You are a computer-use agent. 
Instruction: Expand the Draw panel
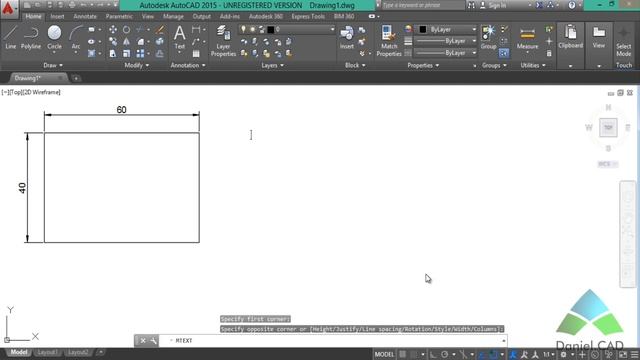pyautogui.click(x=53, y=65)
